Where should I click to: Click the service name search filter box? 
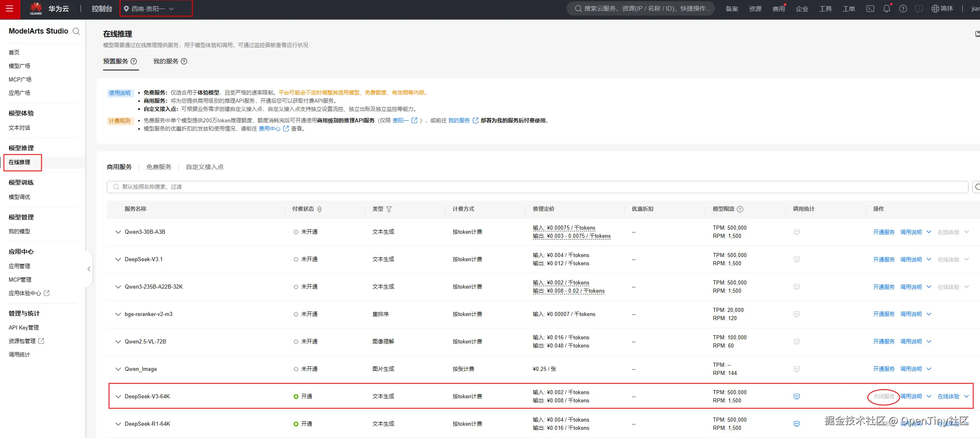(537, 187)
